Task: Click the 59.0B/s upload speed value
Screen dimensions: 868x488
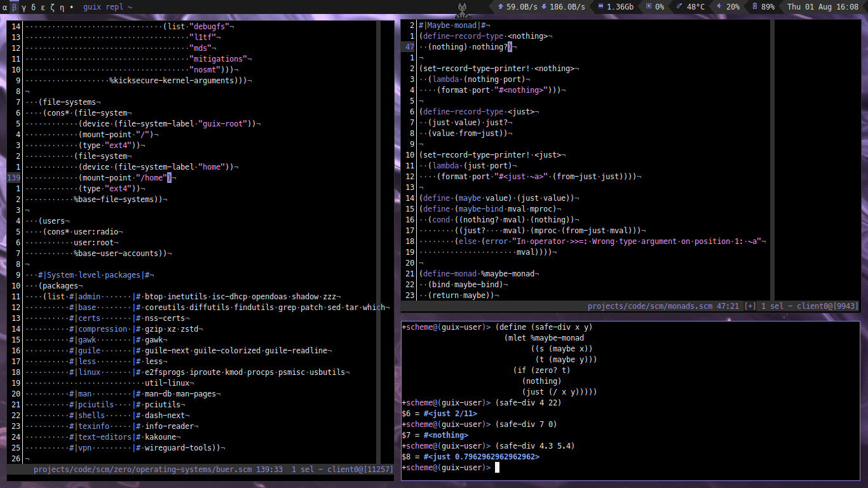Action: (520, 7)
